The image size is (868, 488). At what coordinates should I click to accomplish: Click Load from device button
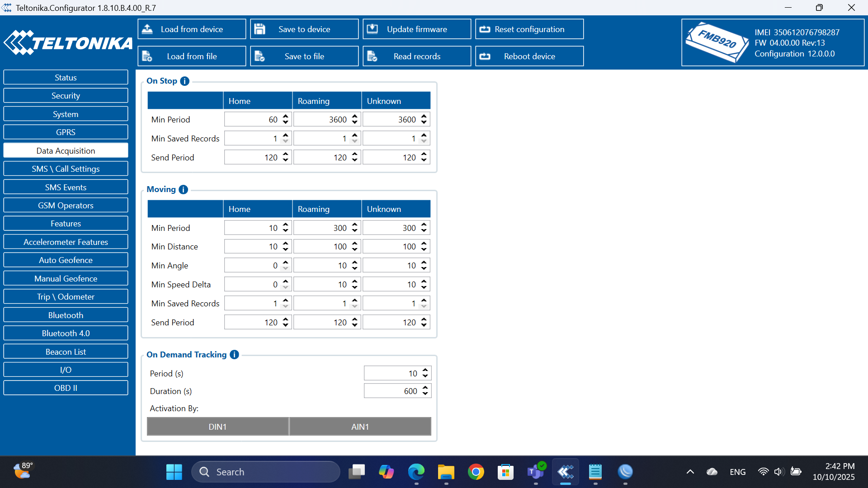192,29
